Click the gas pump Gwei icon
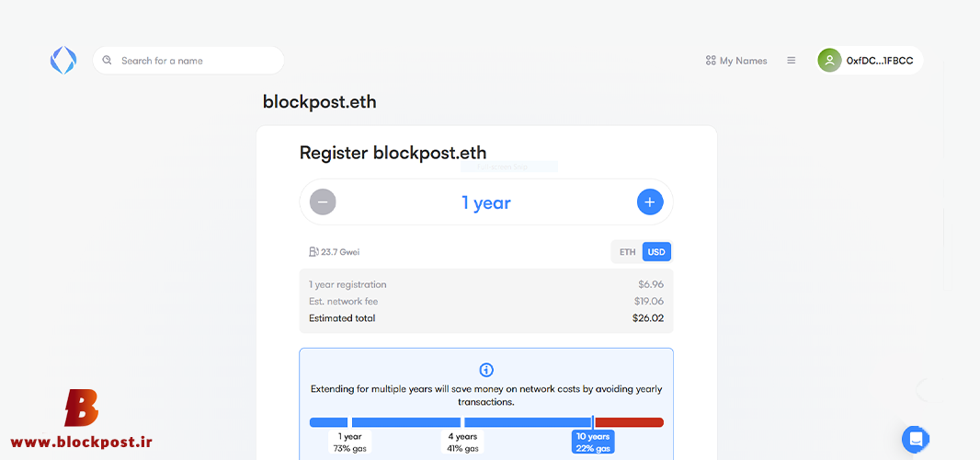This screenshot has height=460, width=980. (313, 251)
